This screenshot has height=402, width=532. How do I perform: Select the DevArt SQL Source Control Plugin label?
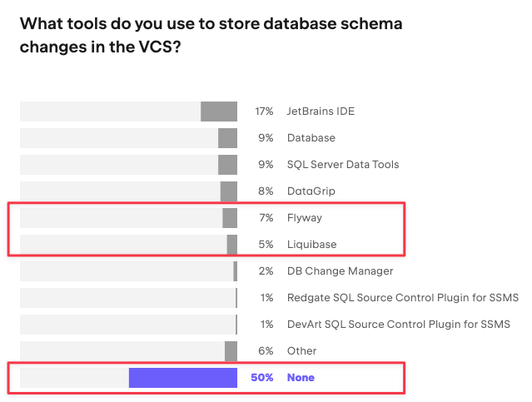tap(398, 325)
